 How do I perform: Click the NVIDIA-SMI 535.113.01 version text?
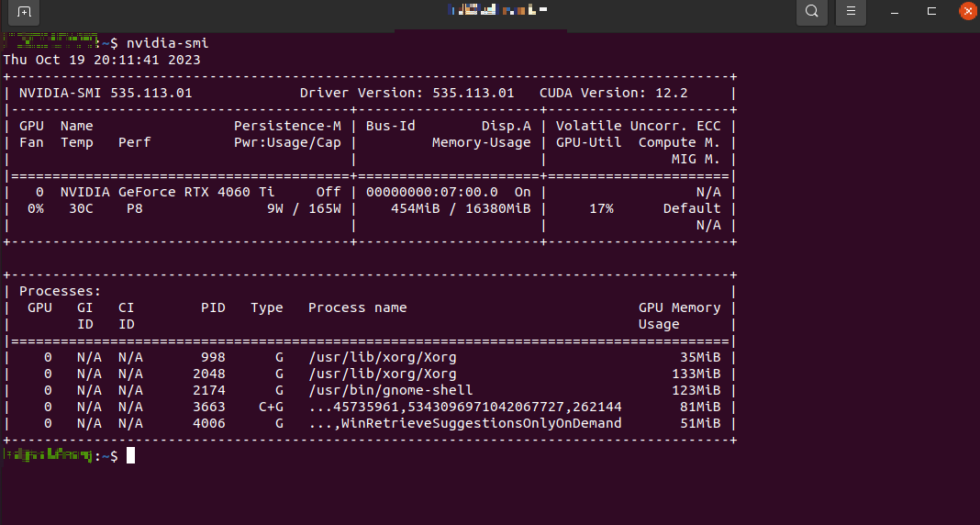(106, 93)
